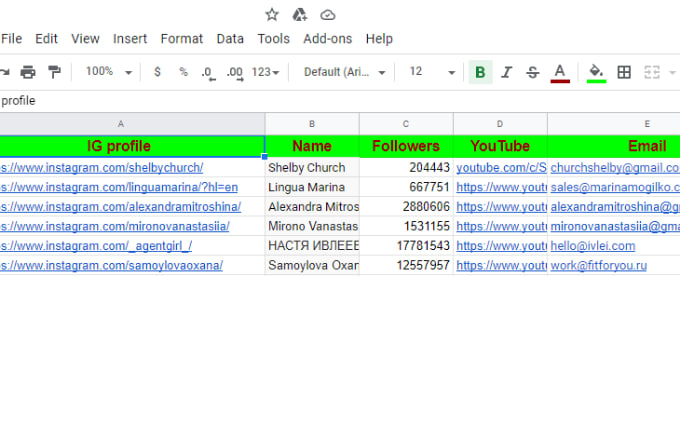Format cell as currency
Screen dimensions: 680x425
[157, 72]
